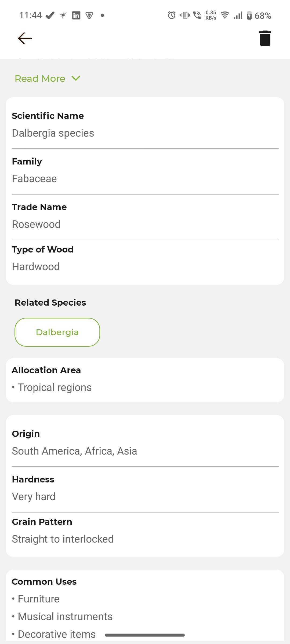The width and height of the screenshot is (290, 644).
Task: Tap the Brave browser notification icon
Action: [x=89, y=16]
